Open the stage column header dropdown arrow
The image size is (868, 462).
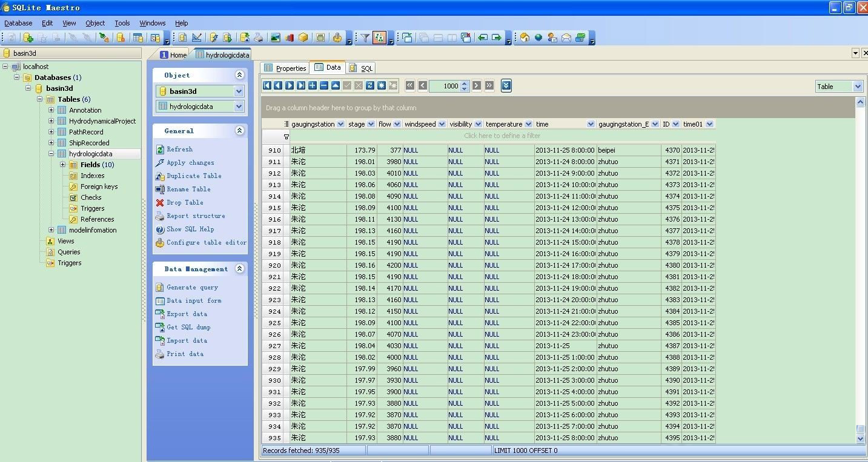pos(371,124)
